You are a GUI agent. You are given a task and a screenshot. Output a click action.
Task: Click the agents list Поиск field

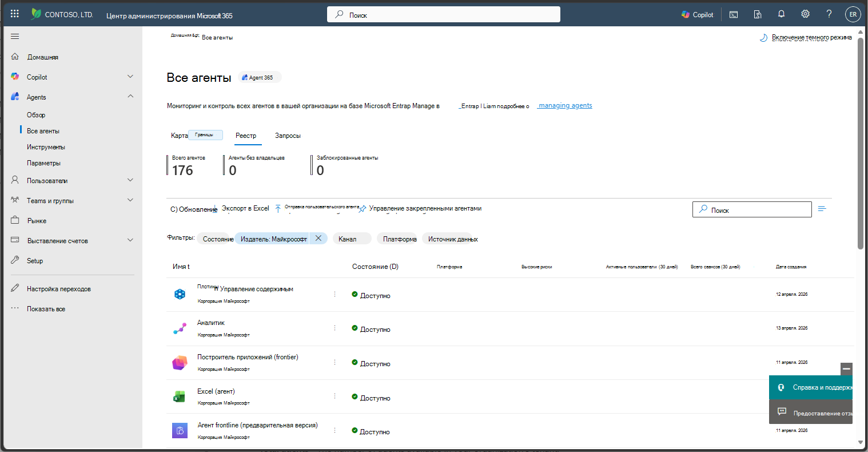coord(752,209)
